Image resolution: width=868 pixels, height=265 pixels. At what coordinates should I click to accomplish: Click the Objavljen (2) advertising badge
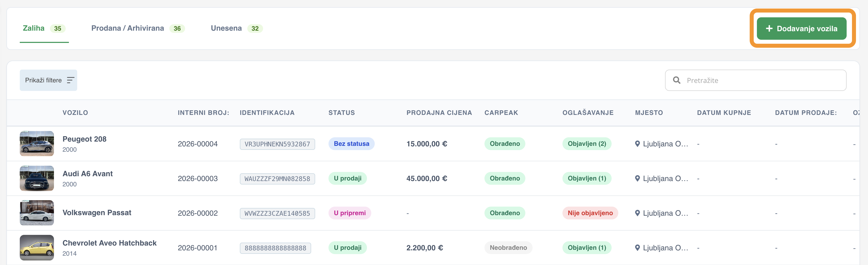tap(587, 144)
